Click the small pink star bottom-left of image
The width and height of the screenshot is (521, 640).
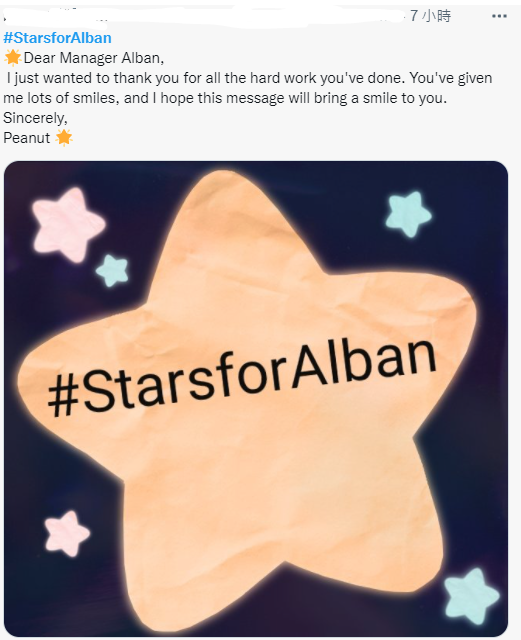pos(66,533)
